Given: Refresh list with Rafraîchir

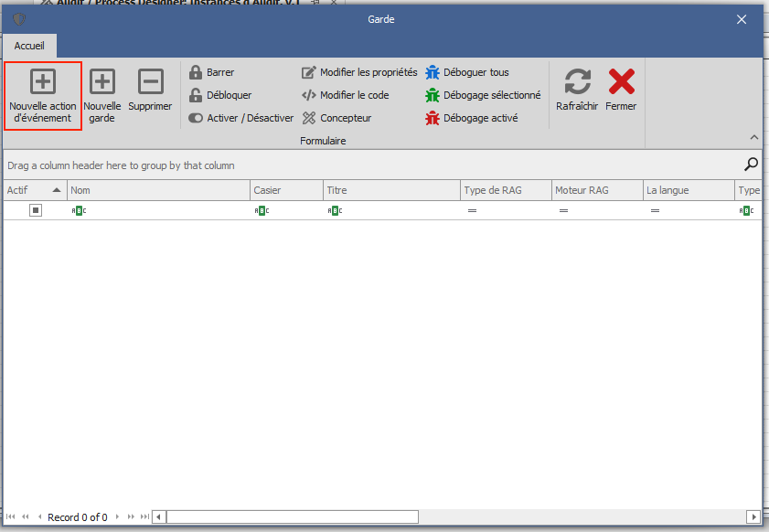Looking at the screenshot, I should coord(577,90).
